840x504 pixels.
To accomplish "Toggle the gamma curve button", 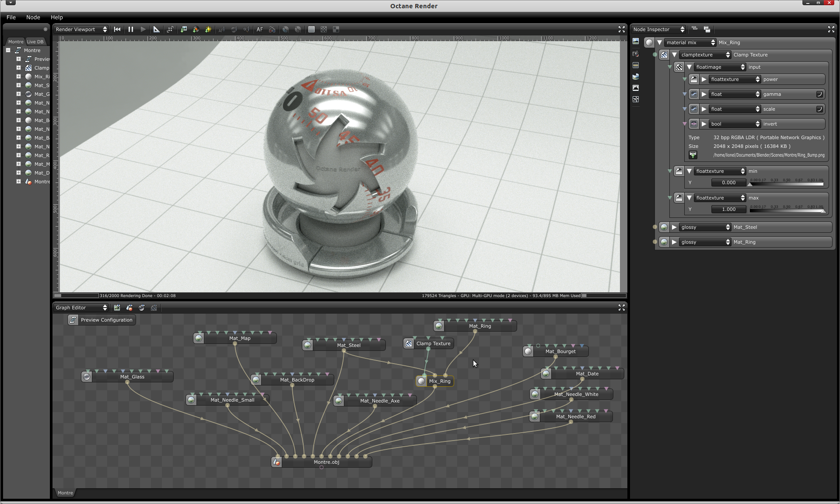I will coord(819,94).
